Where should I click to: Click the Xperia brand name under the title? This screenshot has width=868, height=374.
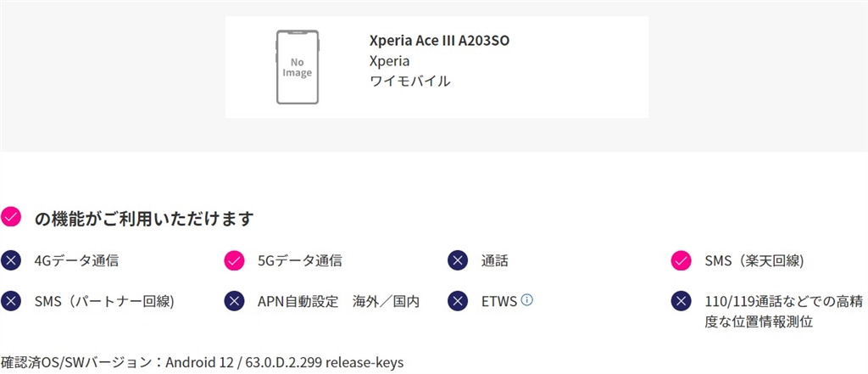(390, 61)
